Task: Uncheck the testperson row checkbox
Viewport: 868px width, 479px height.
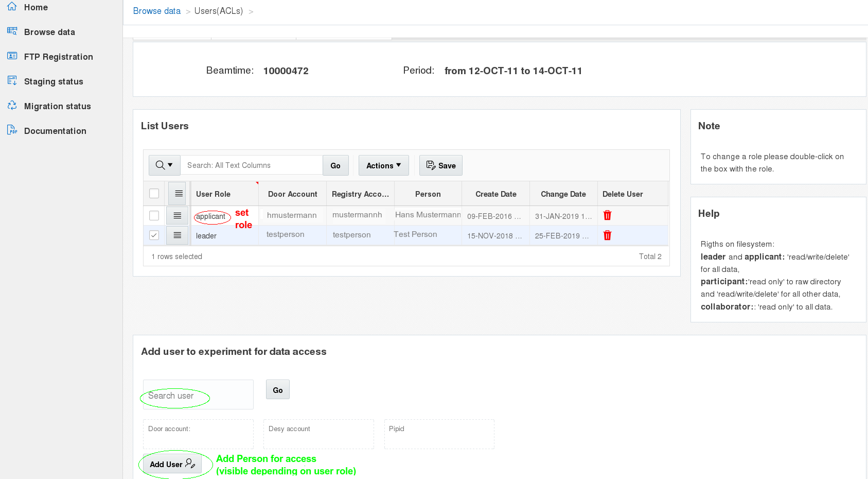Action: point(154,235)
